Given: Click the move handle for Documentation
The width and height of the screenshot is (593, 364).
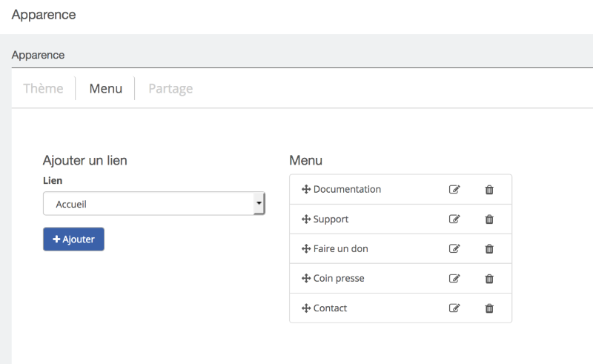Looking at the screenshot, I should pyautogui.click(x=306, y=189).
